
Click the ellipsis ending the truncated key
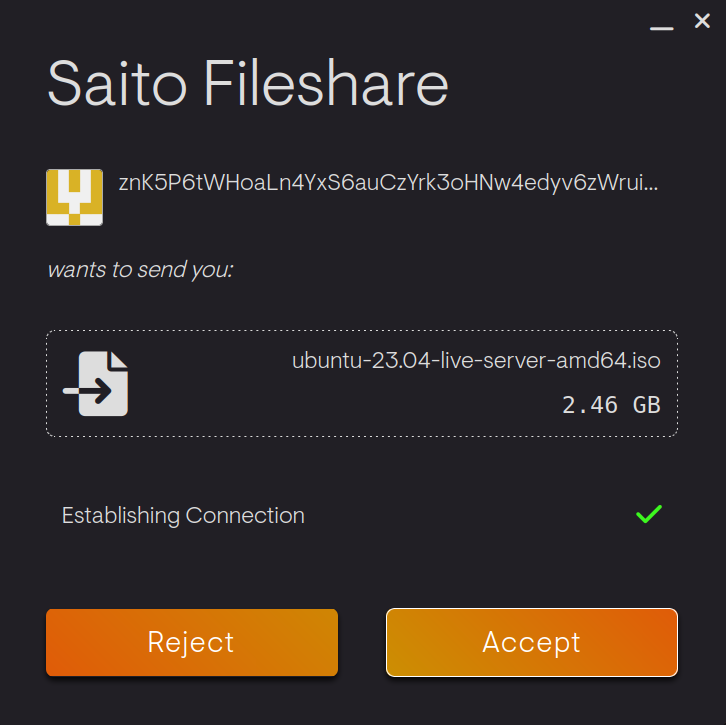pyautogui.click(x=653, y=186)
